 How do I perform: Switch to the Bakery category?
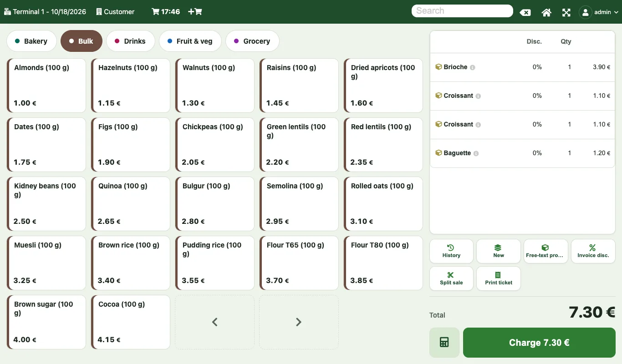[31, 41]
